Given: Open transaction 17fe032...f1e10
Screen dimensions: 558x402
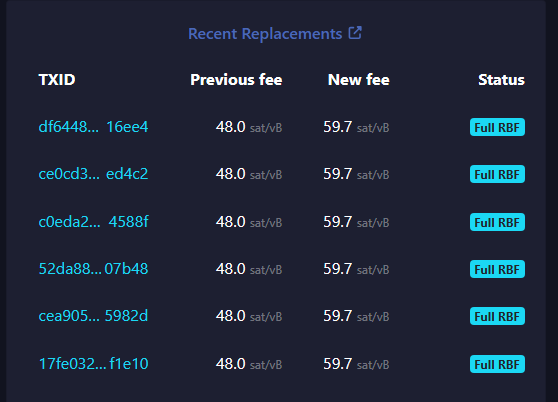Looking at the screenshot, I should [x=93, y=364].
